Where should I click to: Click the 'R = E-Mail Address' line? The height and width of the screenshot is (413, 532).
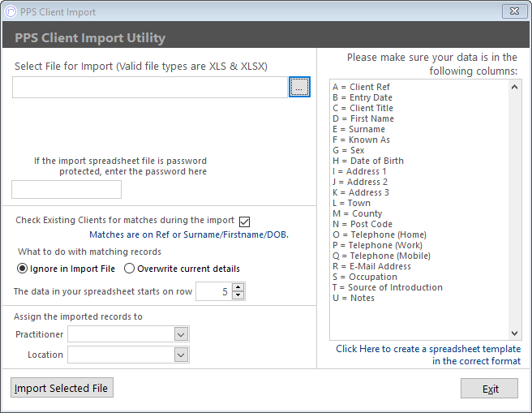coord(372,266)
